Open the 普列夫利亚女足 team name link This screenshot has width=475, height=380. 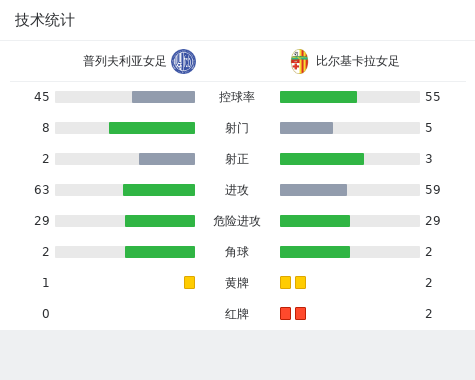pyautogui.click(x=124, y=61)
